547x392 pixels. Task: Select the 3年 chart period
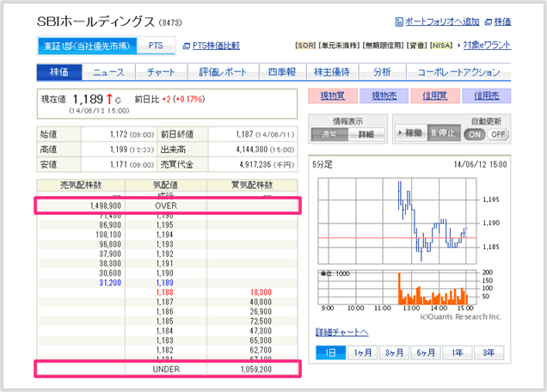489,352
